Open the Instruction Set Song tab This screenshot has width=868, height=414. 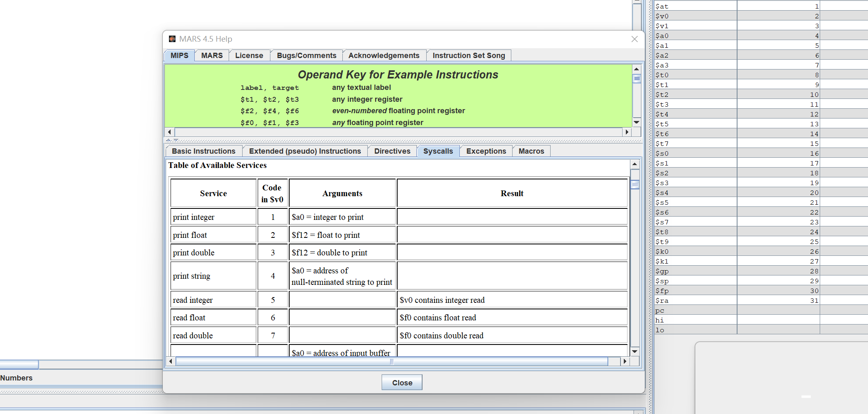click(x=469, y=56)
